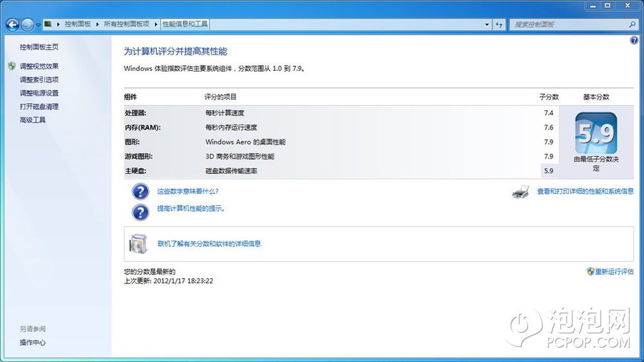644x362 pixels.
Task: Open the address bar history dropdown arrow
Action: click(x=487, y=24)
